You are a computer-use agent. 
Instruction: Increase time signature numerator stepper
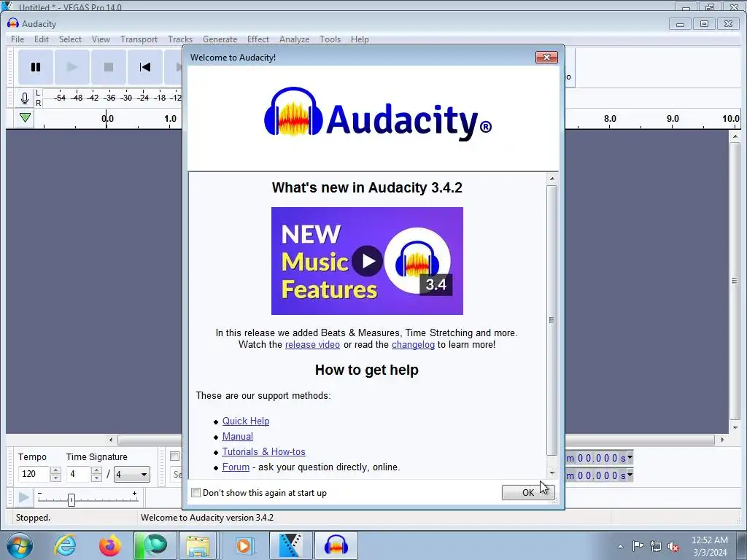(x=97, y=470)
